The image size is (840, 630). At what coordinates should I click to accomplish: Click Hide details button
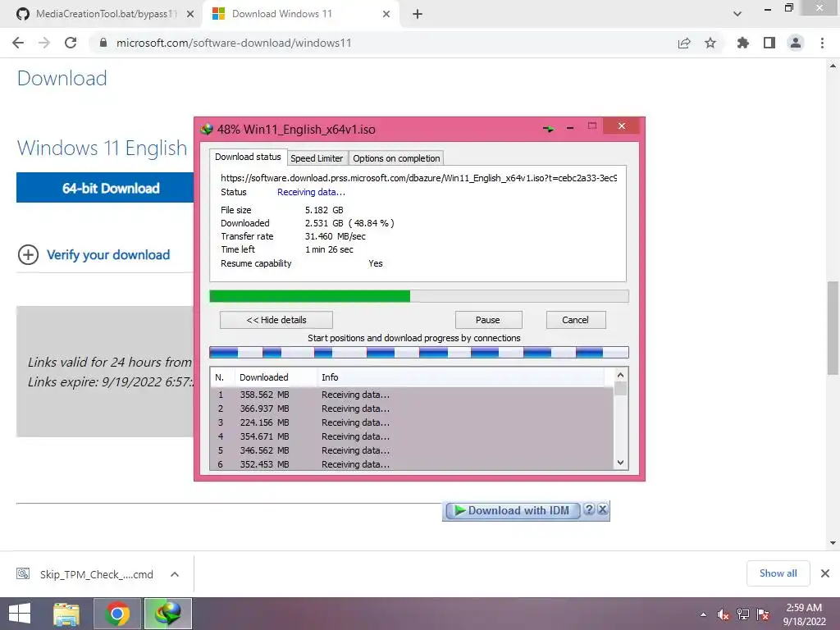[276, 320]
